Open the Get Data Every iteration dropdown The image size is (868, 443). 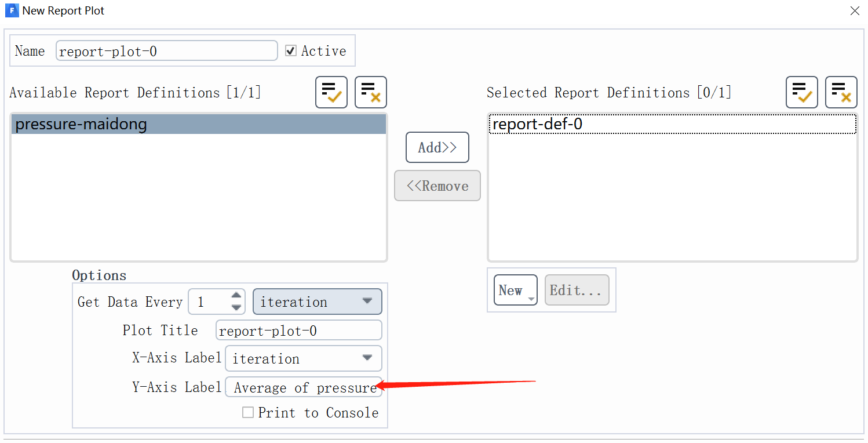(317, 302)
